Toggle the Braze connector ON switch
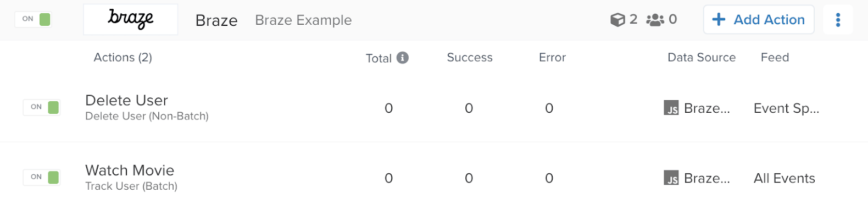The image size is (868, 209). coord(34,19)
